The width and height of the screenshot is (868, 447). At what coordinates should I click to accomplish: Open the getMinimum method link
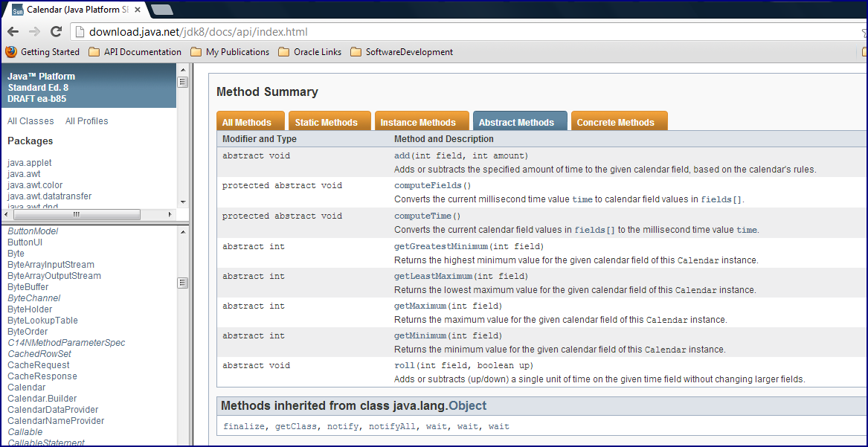pyautogui.click(x=420, y=335)
